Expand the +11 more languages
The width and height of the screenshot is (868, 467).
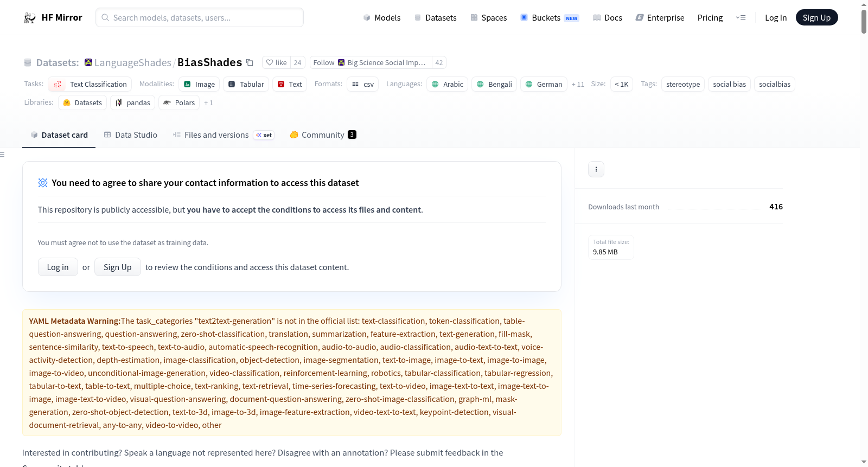pyautogui.click(x=578, y=84)
